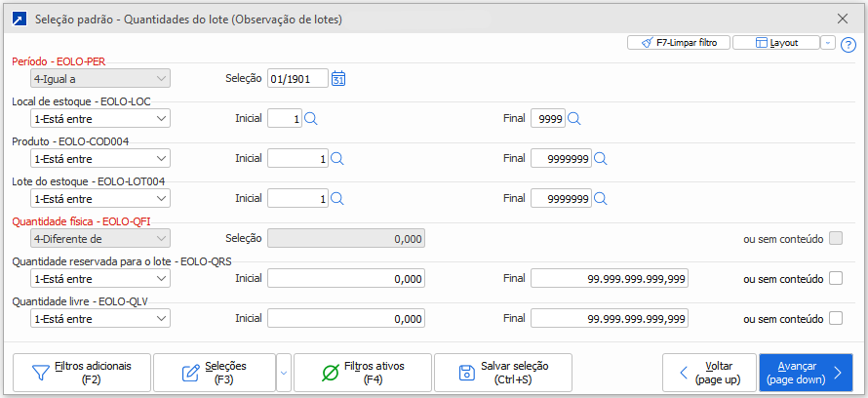The width and height of the screenshot is (868, 398).
Task: Search initial Local de estoque value
Action: click(311, 119)
